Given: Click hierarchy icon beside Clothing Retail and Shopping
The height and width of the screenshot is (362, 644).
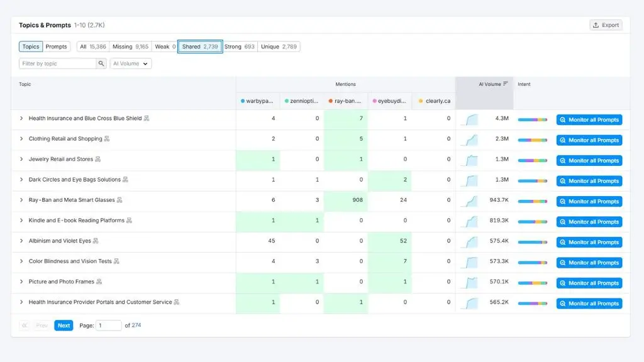Looking at the screenshot, I should coord(107,139).
